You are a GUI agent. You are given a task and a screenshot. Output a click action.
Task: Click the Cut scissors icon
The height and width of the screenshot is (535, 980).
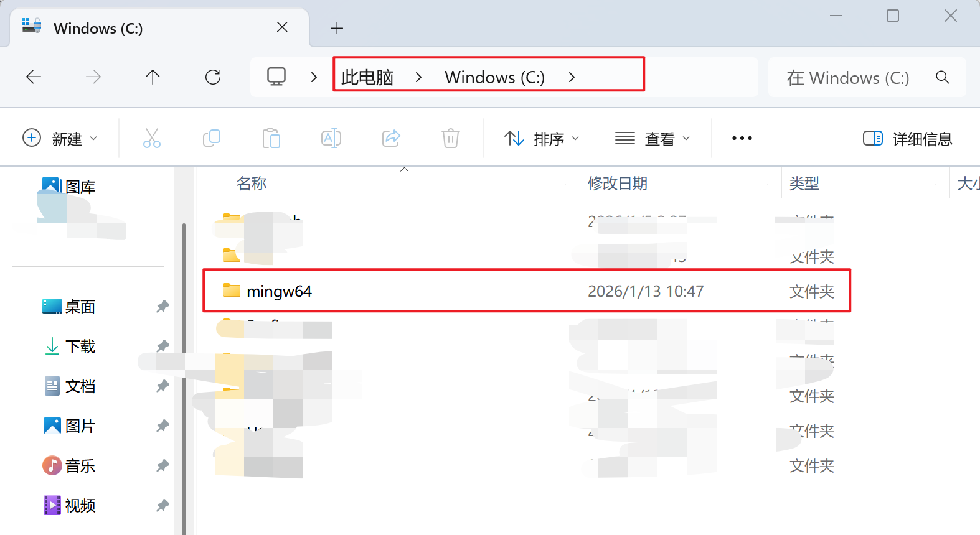coord(152,138)
